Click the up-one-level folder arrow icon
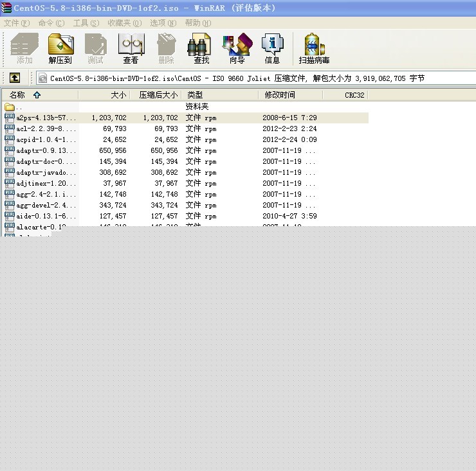476x471 pixels. 15,78
